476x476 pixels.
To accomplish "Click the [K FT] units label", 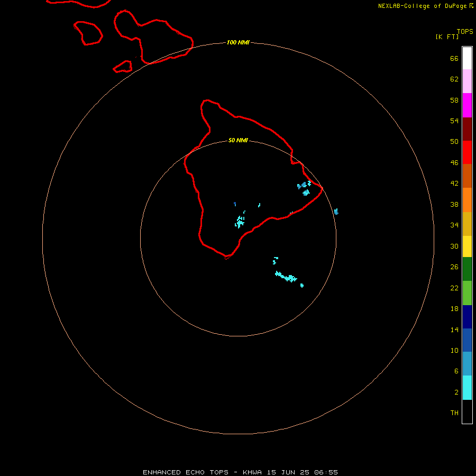I will (x=447, y=36).
